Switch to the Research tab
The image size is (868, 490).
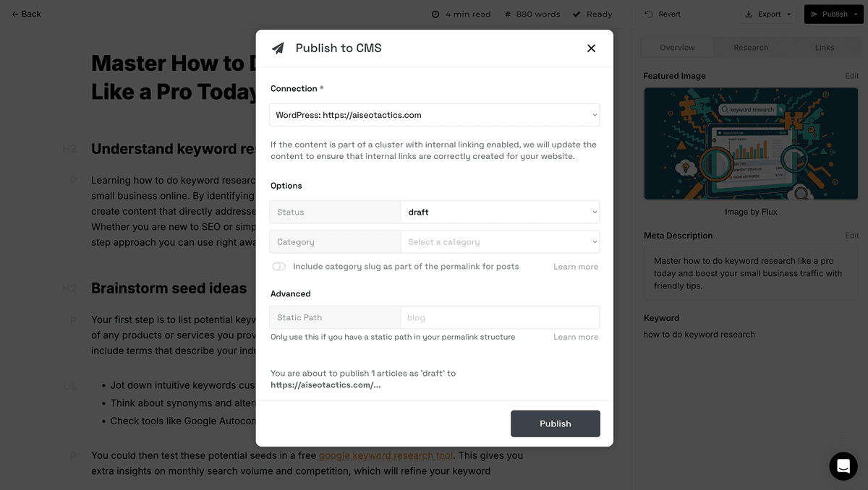tap(750, 47)
